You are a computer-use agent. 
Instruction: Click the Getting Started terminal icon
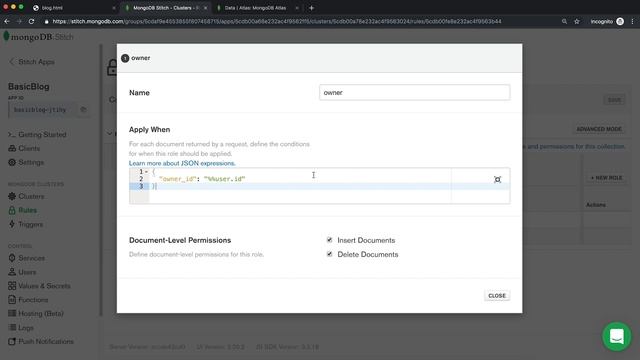point(12,135)
